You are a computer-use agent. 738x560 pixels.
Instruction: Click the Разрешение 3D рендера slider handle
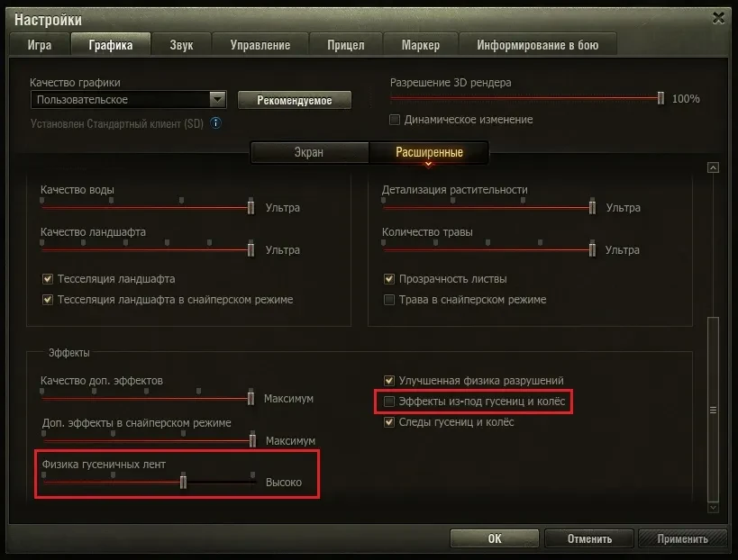tap(661, 98)
